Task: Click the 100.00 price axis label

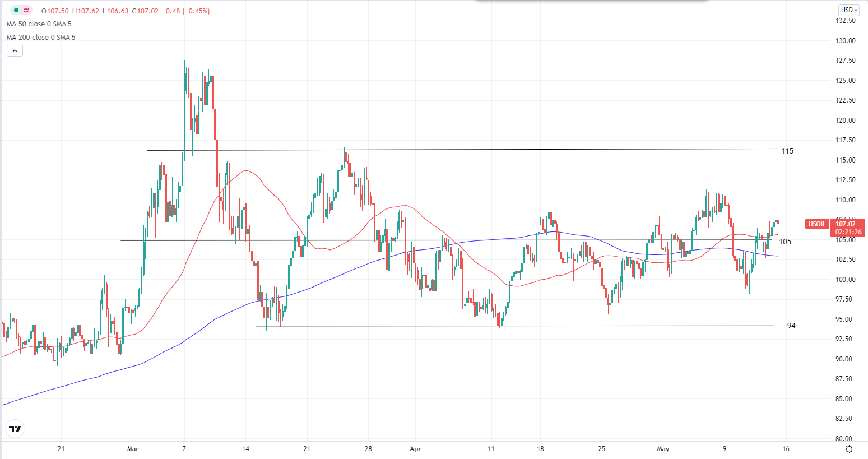Action: click(845, 280)
